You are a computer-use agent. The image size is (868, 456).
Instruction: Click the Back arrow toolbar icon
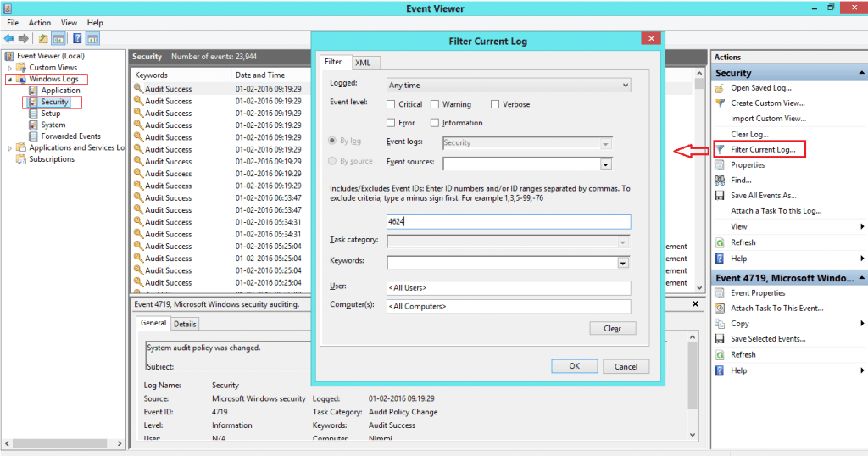pos(8,39)
